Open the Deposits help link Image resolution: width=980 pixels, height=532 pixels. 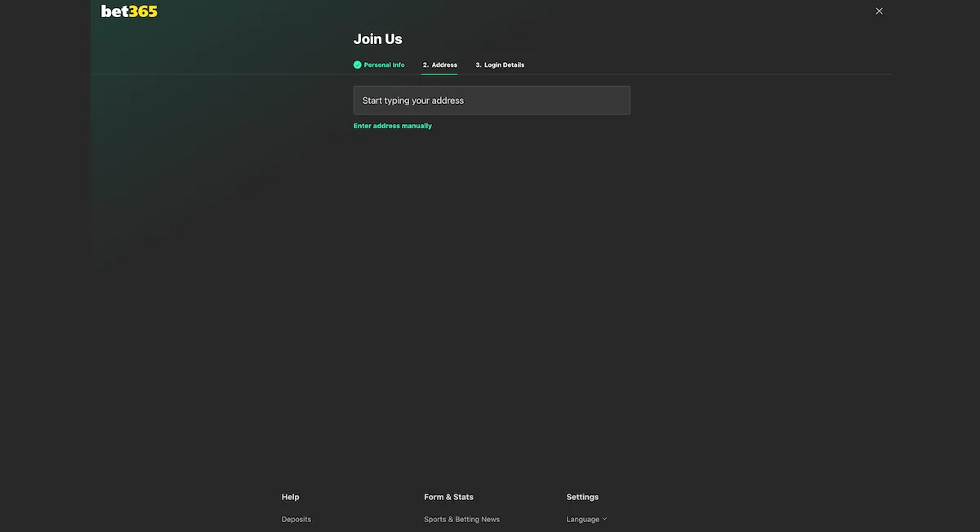pyautogui.click(x=296, y=520)
